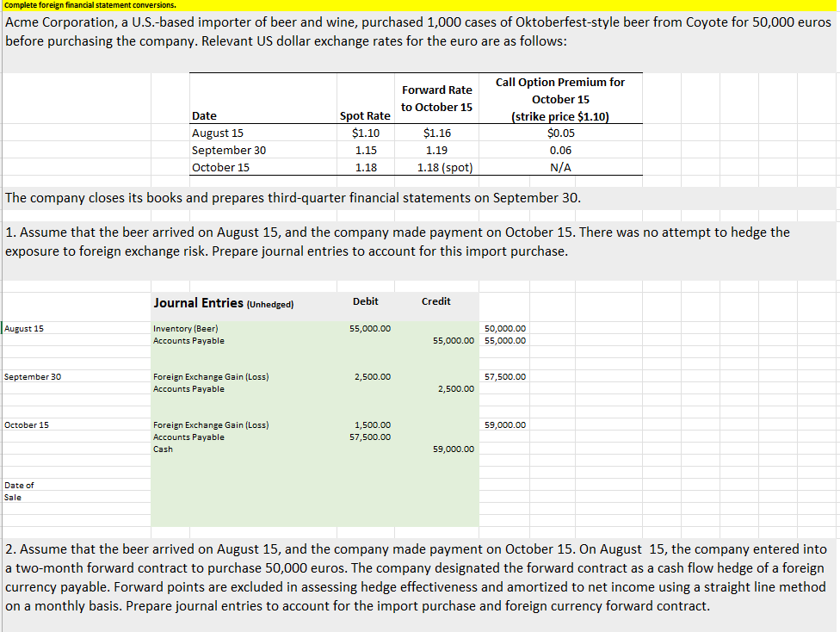Select the spot rate cell '$1.10'
840x632 pixels.
pyautogui.click(x=366, y=133)
